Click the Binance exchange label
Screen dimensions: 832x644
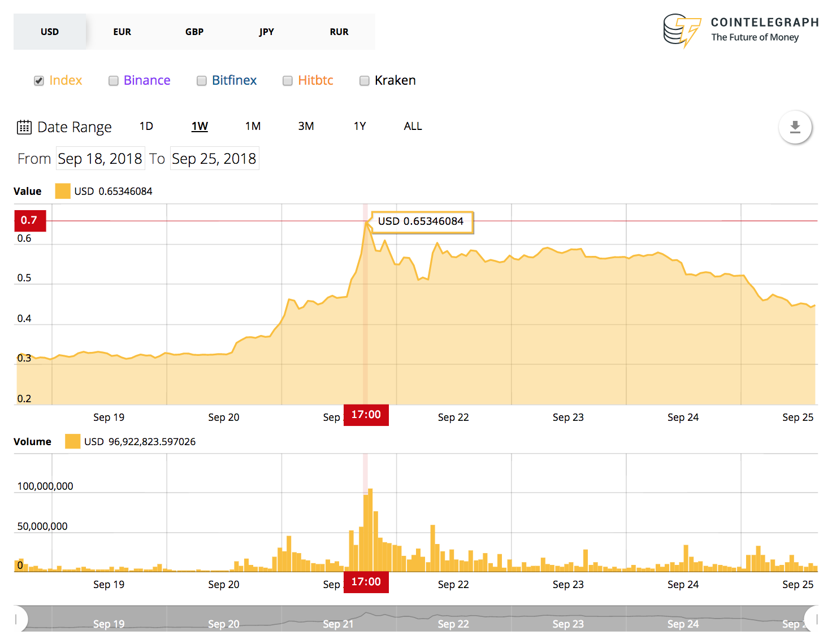point(147,80)
